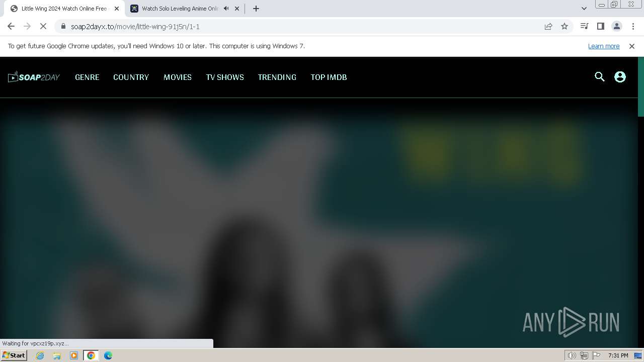Open the TOP IMDB page
Screen dimensions: 644x362
tap(329, 77)
